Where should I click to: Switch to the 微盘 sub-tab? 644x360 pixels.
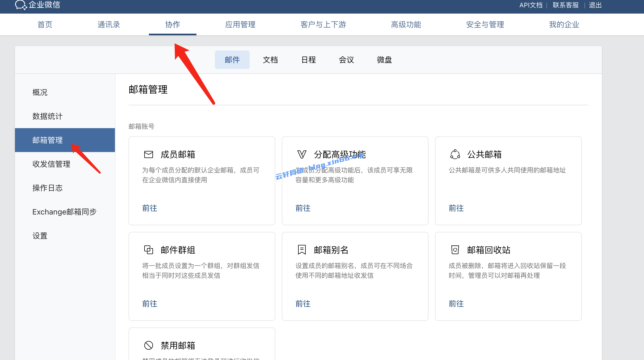tap(384, 60)
